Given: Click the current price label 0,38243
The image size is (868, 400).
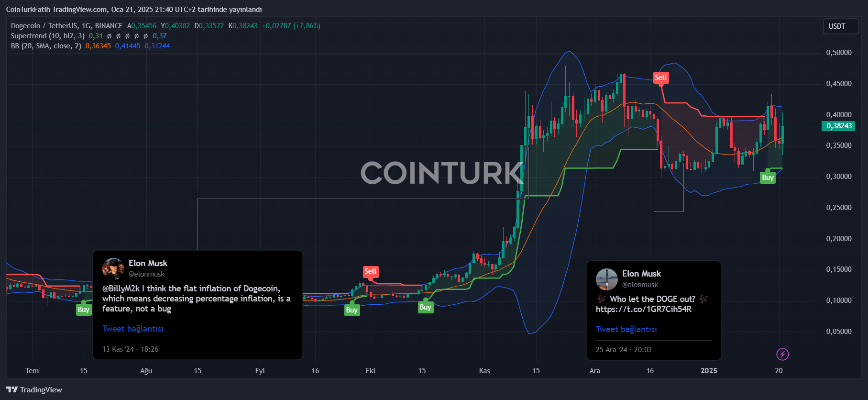Looking at the screenshot, I should [x=839, y=126].
